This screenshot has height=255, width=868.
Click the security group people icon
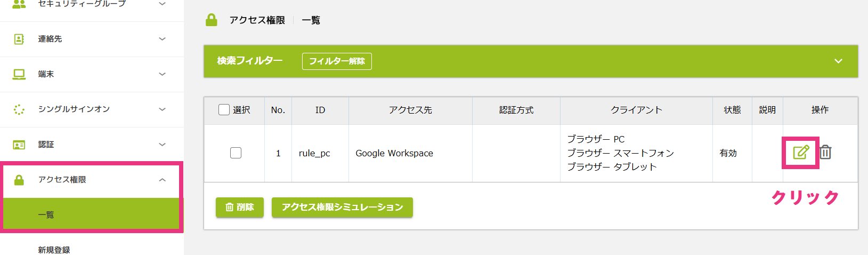pos(19,4)
